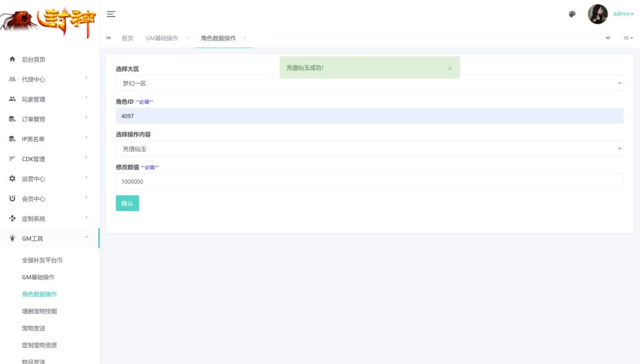Click the hamburger sidebar collapse icon
Image resolution: width=640 pixels, height=364 pixels.
111,14
